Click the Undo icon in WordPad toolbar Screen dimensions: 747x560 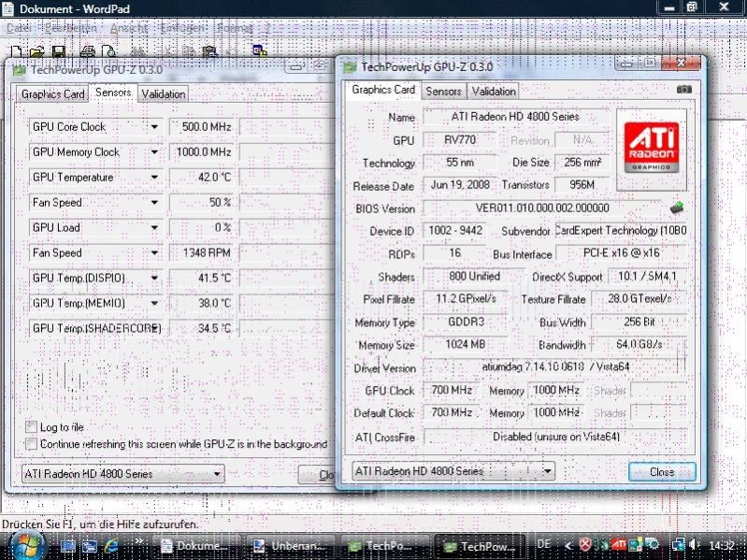pyautogui.click(x=232, y=51)
